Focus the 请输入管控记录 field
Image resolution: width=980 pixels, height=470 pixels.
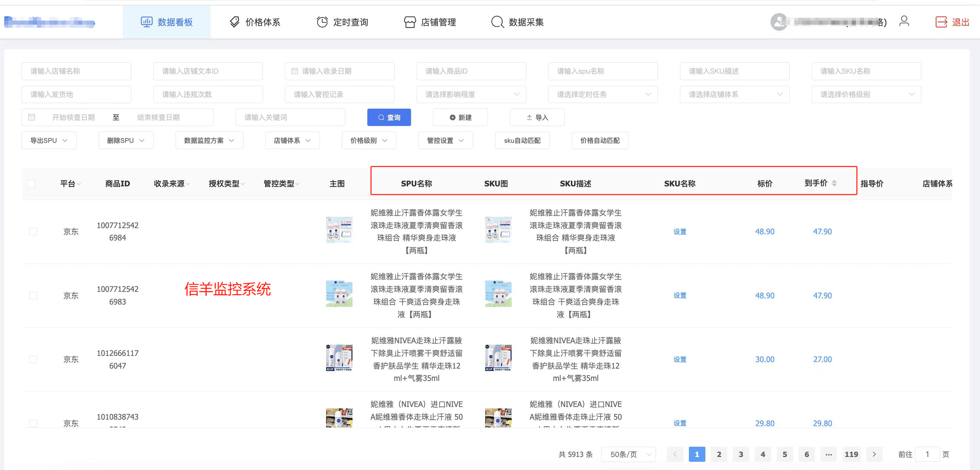point(340,94)
